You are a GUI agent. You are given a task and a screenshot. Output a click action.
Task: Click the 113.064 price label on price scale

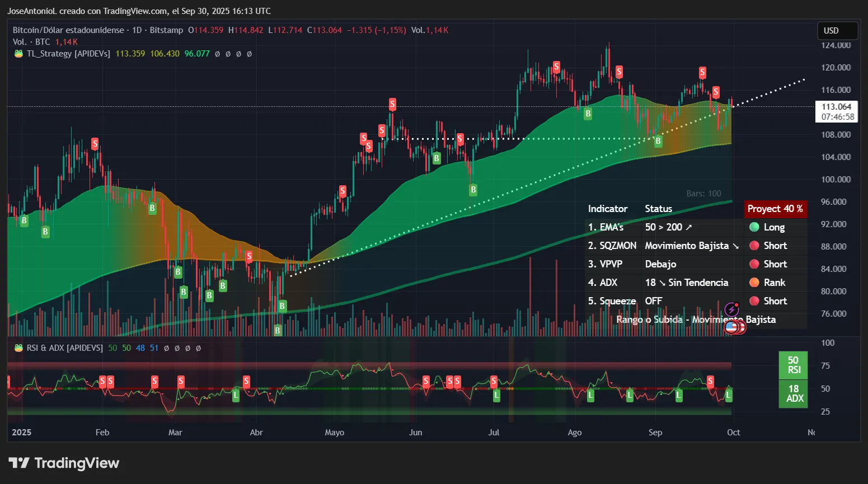pyautogui.click(x=836, y=107)
